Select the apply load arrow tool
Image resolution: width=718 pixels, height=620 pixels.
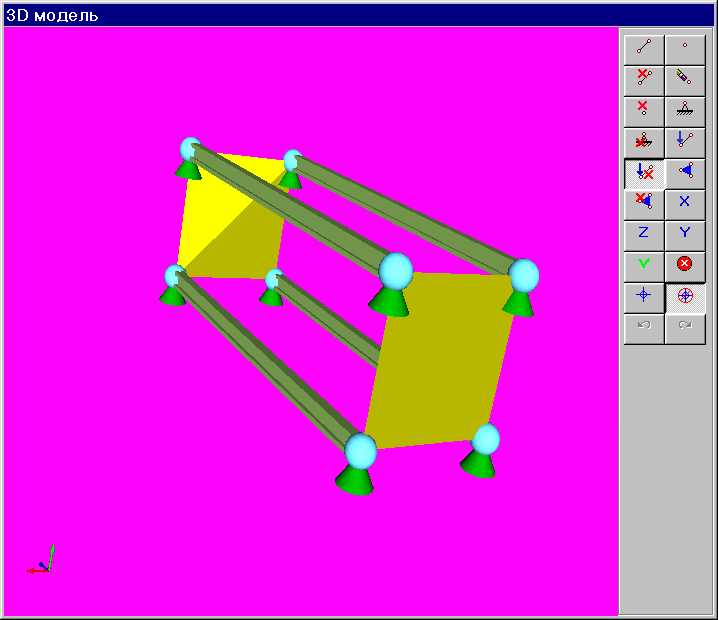pyautogui.click(x=685, y=143)
